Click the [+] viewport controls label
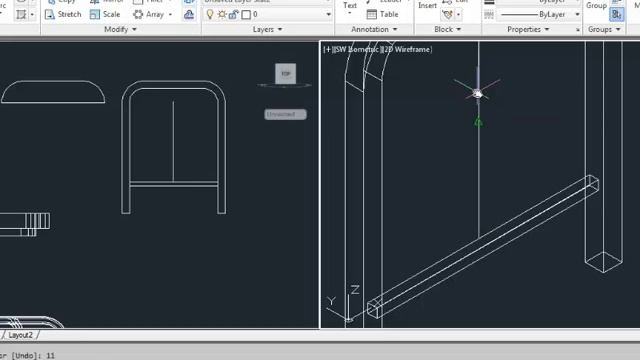 click(327, 49)
